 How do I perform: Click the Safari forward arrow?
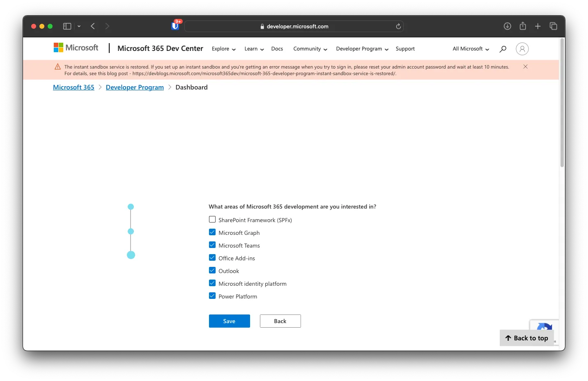point(107,26)
